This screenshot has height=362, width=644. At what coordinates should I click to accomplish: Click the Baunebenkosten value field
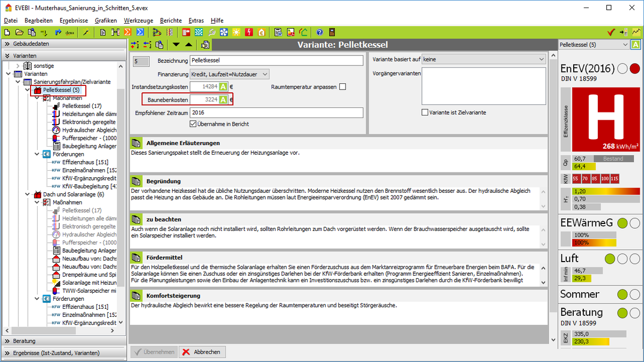(204, 99)
